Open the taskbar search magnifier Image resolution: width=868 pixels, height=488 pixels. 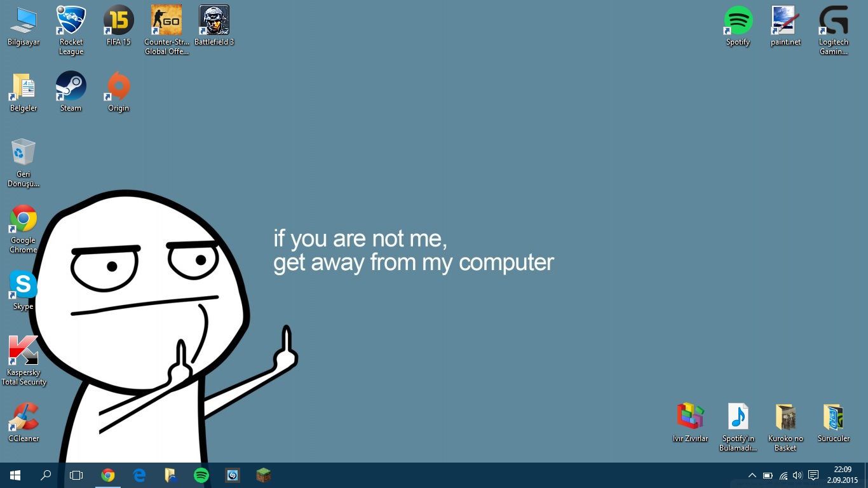(x=46, y=475)
